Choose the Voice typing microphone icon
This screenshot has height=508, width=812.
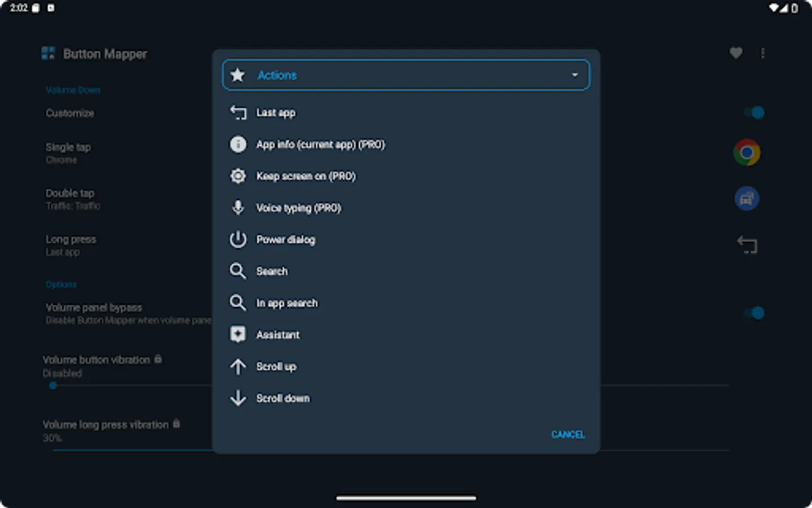click(238, 208)
